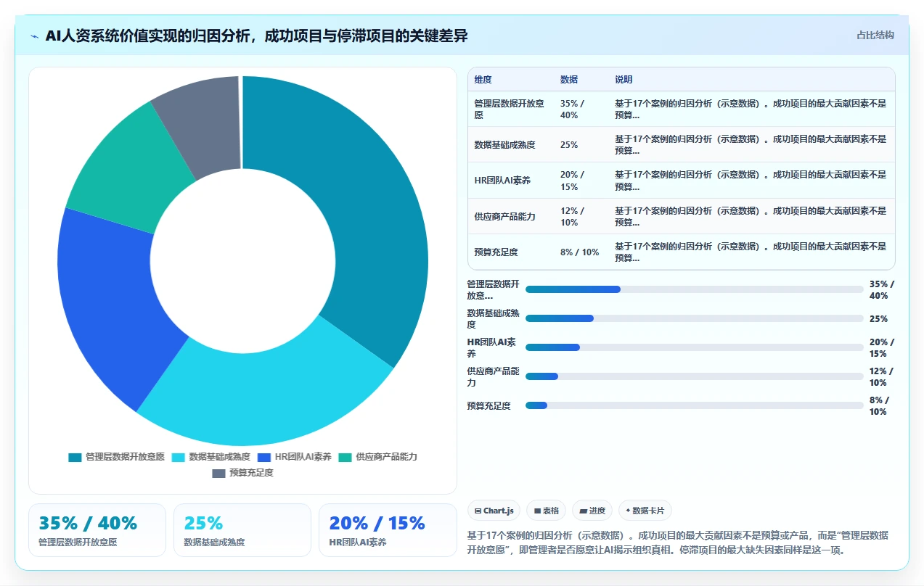The width and height of the screenshot is (924, 586).
Task: Click the lightning icon beside the title
Action: (x=34, y=36)
